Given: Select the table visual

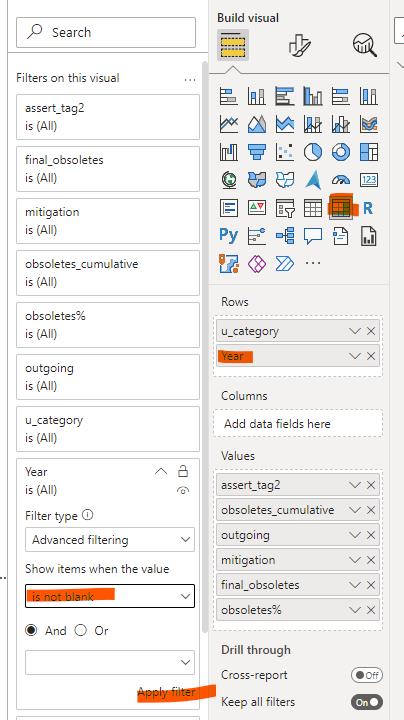Looking at the screenshot, I should pyautogui.click(x=313, y=208).
